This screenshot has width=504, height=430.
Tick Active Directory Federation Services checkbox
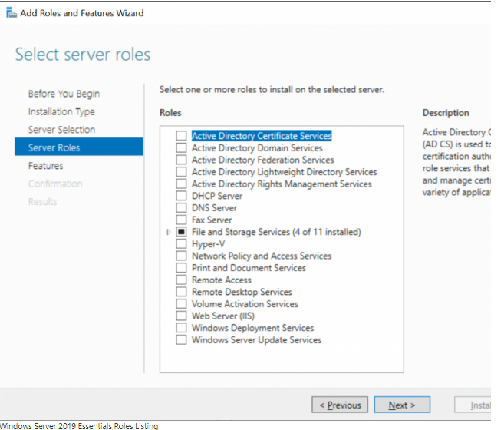[x=181, y=160]
